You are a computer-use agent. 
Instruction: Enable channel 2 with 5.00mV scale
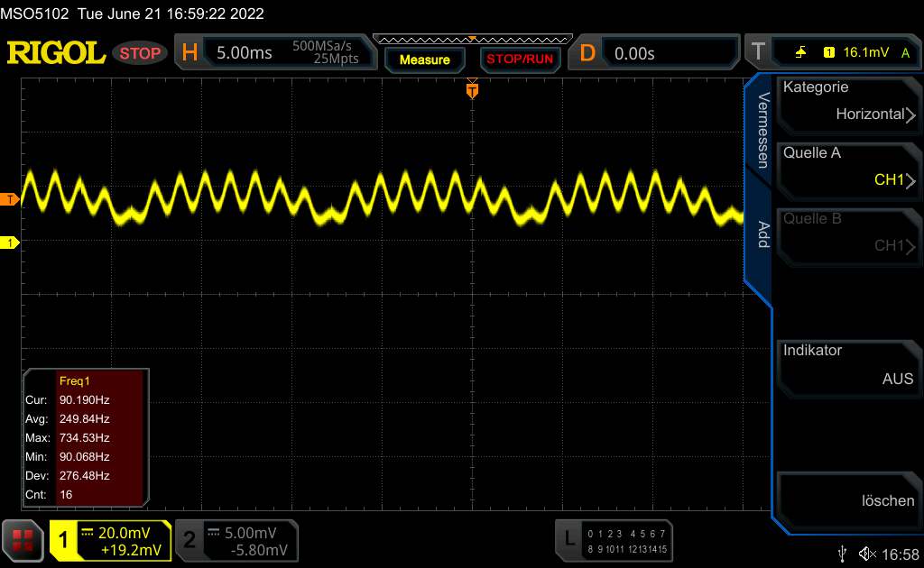[x=236, y=540]
